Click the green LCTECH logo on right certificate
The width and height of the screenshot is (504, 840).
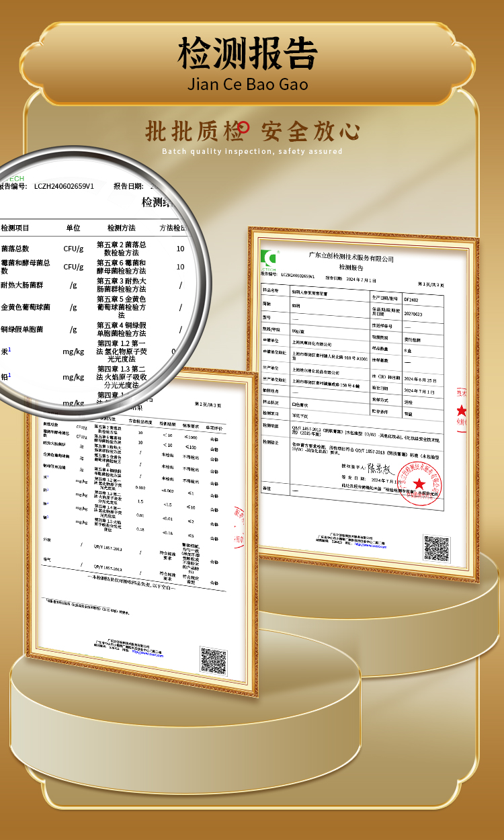pos(269,259)
